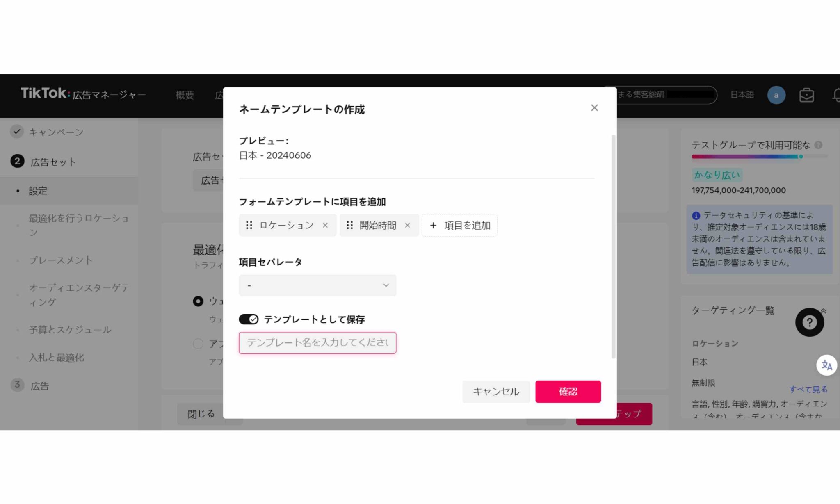
Task: Expand the 項目セパレータ dropdown
Action: 317,285
